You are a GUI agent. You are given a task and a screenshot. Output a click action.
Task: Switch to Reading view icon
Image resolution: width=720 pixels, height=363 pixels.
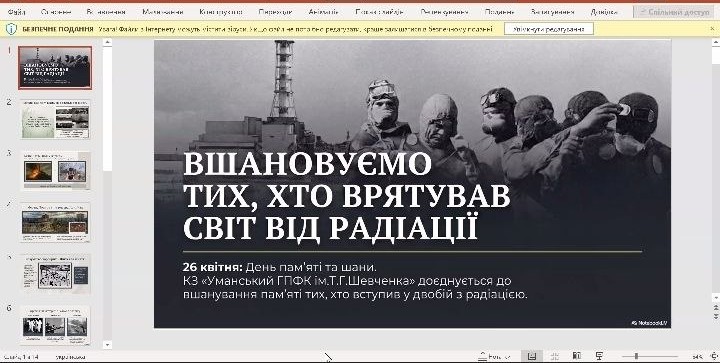pyautogui.click(x=577, y=356)
